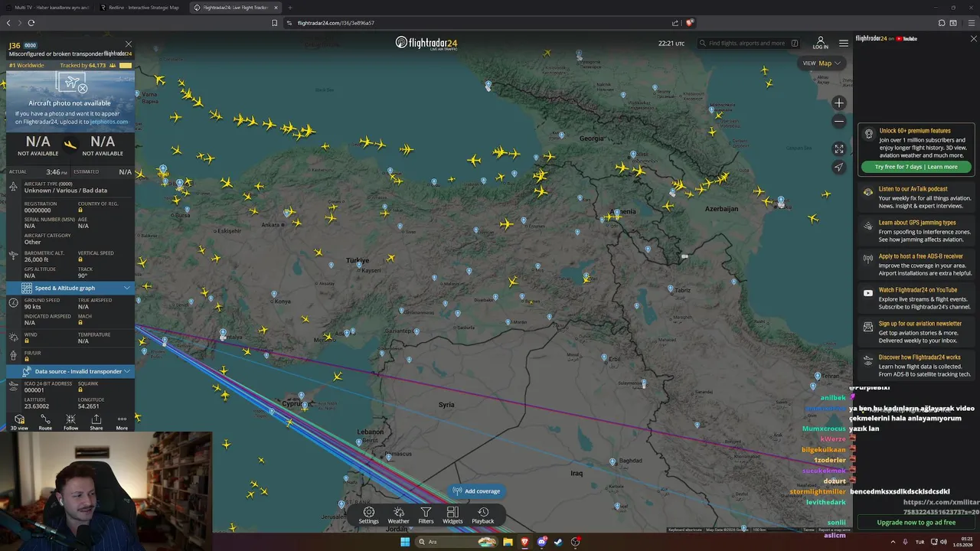
Task: Zoom out of the map with minus button
Action: [x=839, y=121]
